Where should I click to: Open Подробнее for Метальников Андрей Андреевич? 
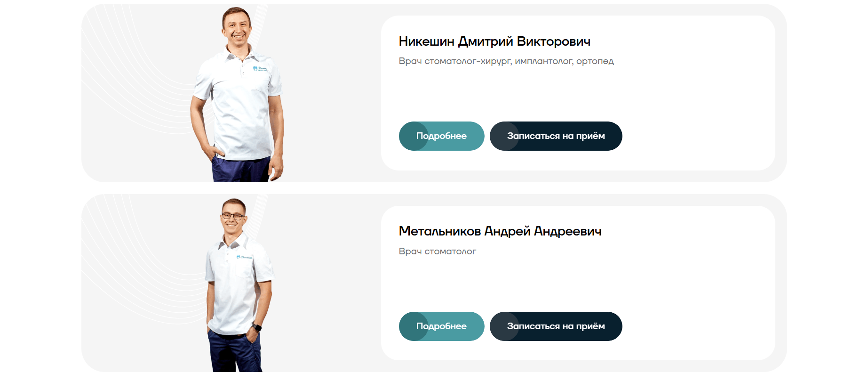point(441,326)
